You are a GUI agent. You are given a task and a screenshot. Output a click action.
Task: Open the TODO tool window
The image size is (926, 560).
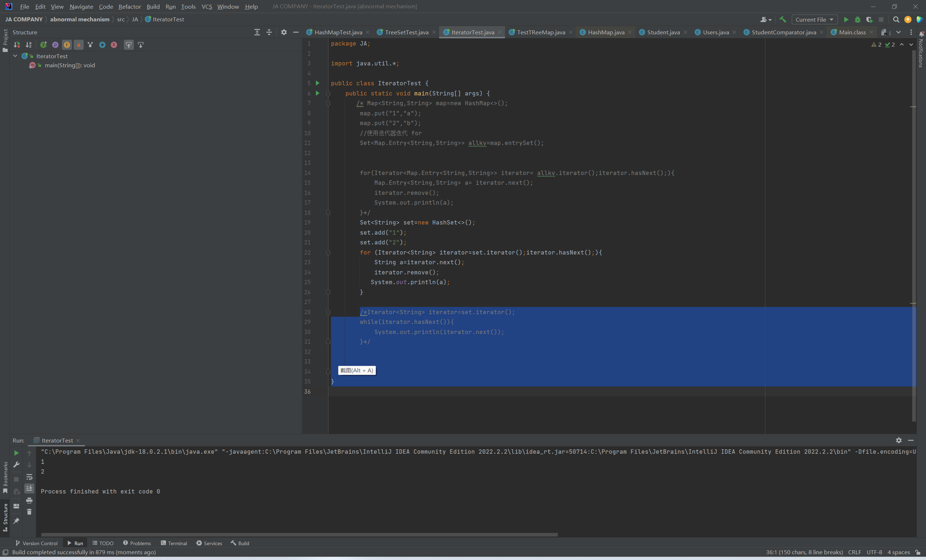point(103,543)
